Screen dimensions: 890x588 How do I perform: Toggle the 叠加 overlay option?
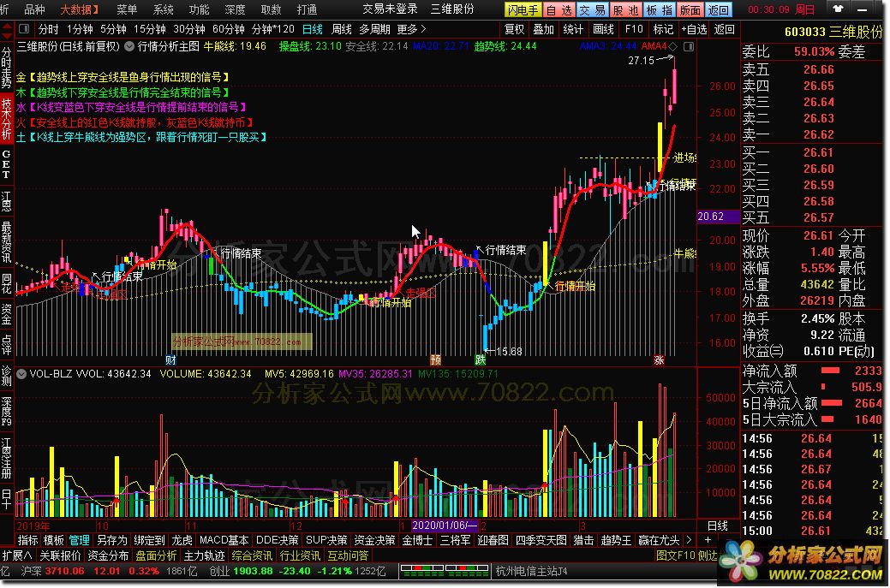coord(543,29)
